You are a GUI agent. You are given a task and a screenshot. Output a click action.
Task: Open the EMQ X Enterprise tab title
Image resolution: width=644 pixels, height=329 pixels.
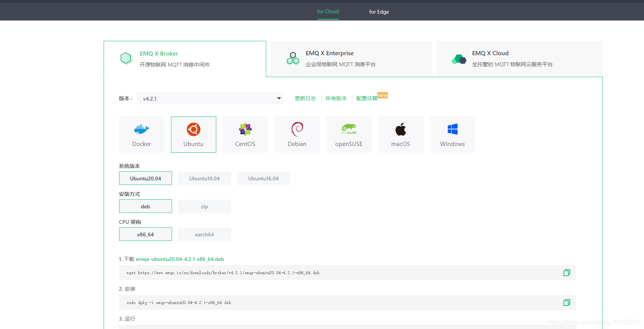tap(330, 53)
